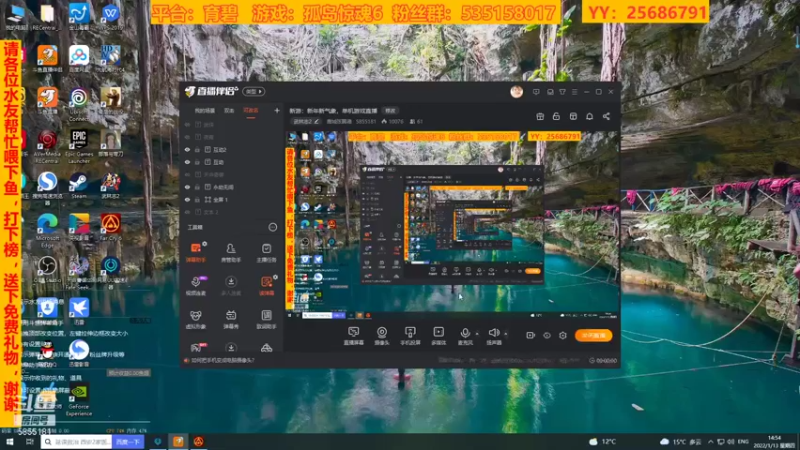
Task: Toggle visibility of 全屏 1 layer
Action: 187,199
